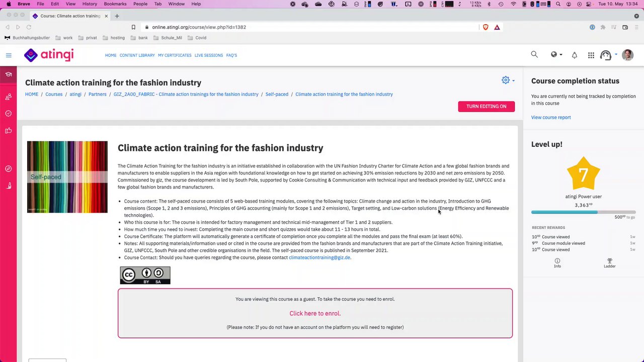The width and height of the screenshot is (644, 362).
Task: Open the user profile avatar
Action: click(x=627, y=55)
